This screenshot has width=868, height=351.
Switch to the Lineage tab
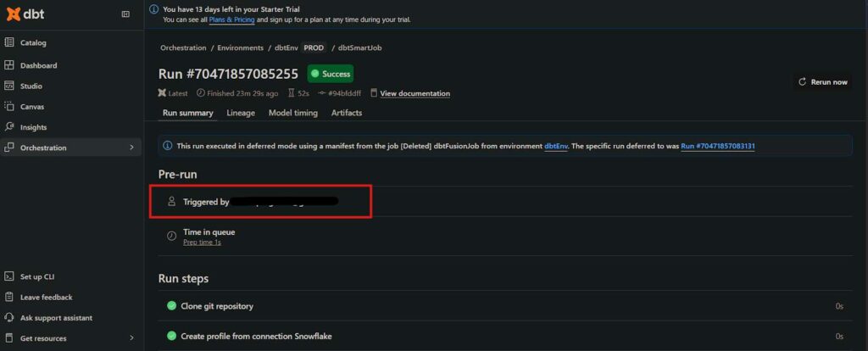[x=241, y=113]
